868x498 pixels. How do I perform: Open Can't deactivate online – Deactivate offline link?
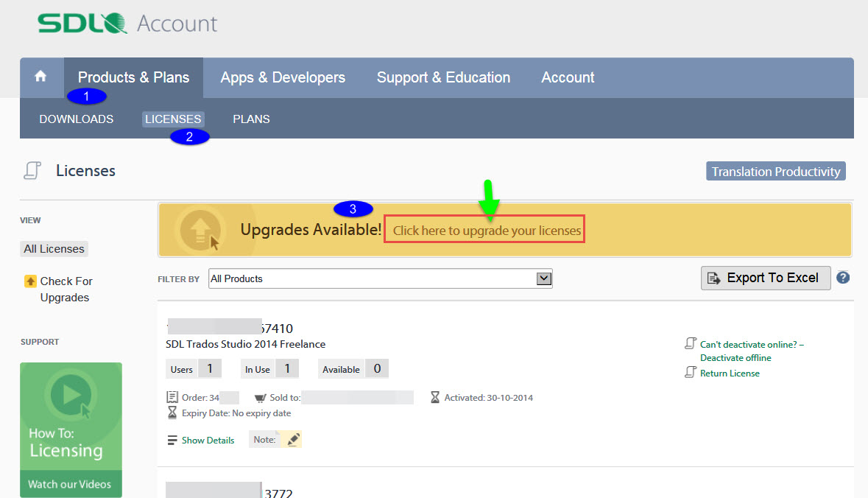click(x=752, y=351)
